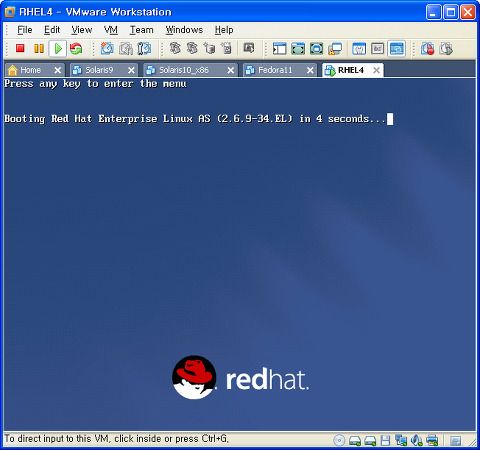Screen dimensions: 480x450
Task: Click the last icon in the team toolbar group
Action: [227, 49]
